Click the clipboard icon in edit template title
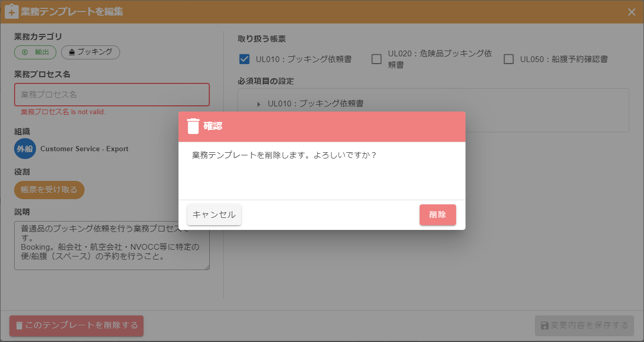This screenshot has width=644, height=342. (x=11, y=11)
